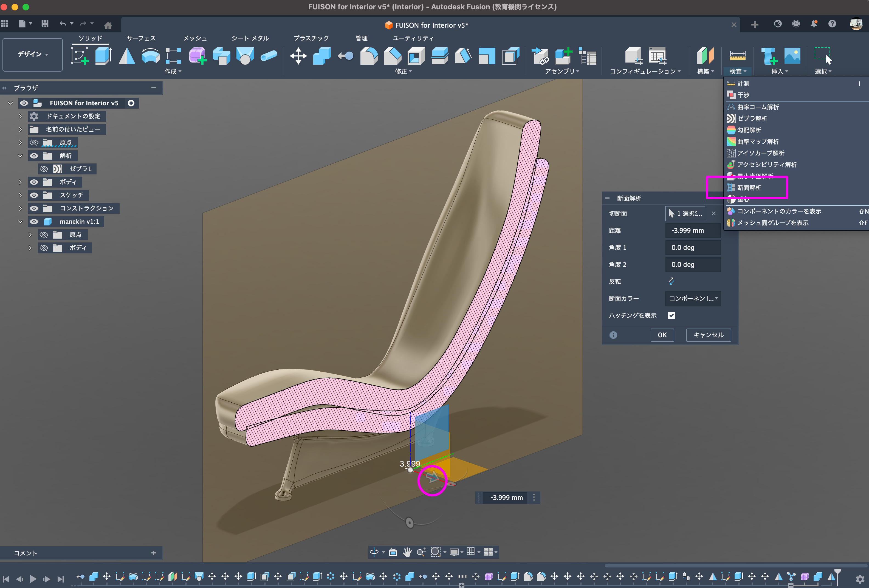Show the Zebra1 analysis visibility
The image size is (869, 588).
44,169
